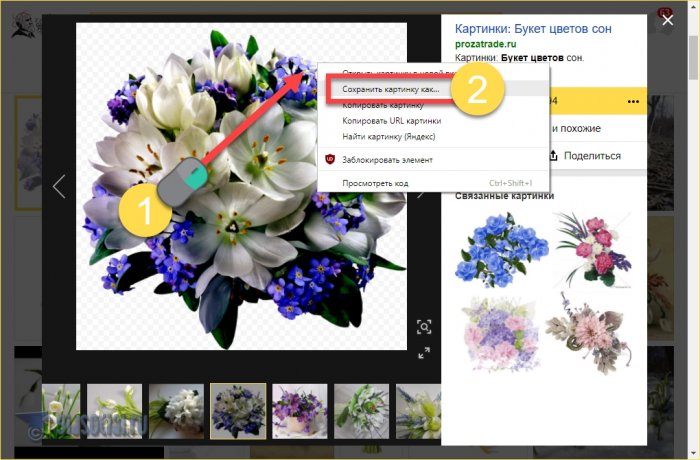Open the blue flowers wreath related image
700x460 pixels.
click(x=495, y=247)
